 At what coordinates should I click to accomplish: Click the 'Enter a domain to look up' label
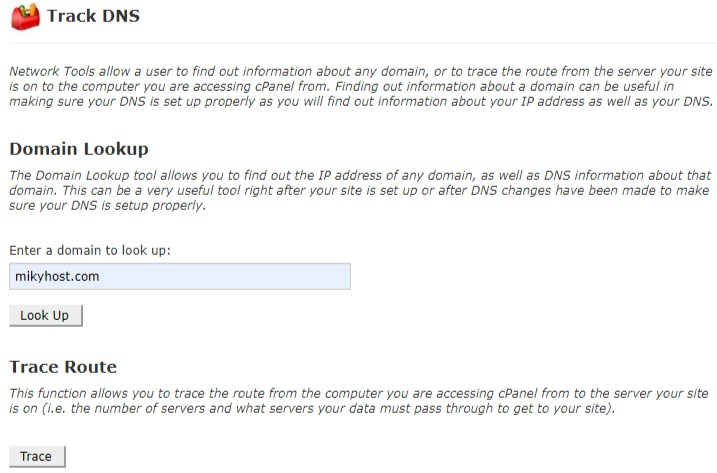pos(90,250)
